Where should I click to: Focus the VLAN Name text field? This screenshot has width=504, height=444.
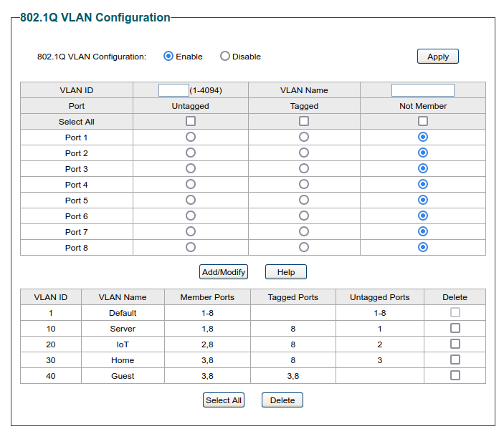(423, 90)
